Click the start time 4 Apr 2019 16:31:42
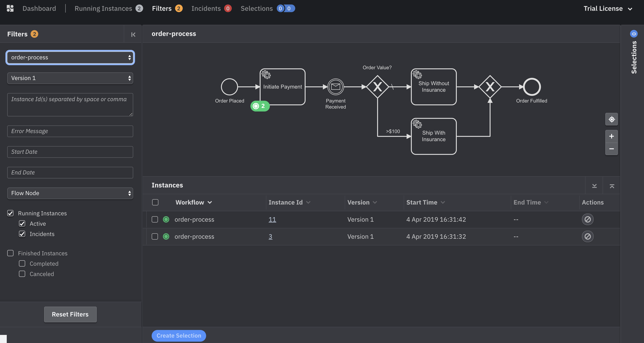The width and height of the screenshot is (644, 343). tap(436, 219)
